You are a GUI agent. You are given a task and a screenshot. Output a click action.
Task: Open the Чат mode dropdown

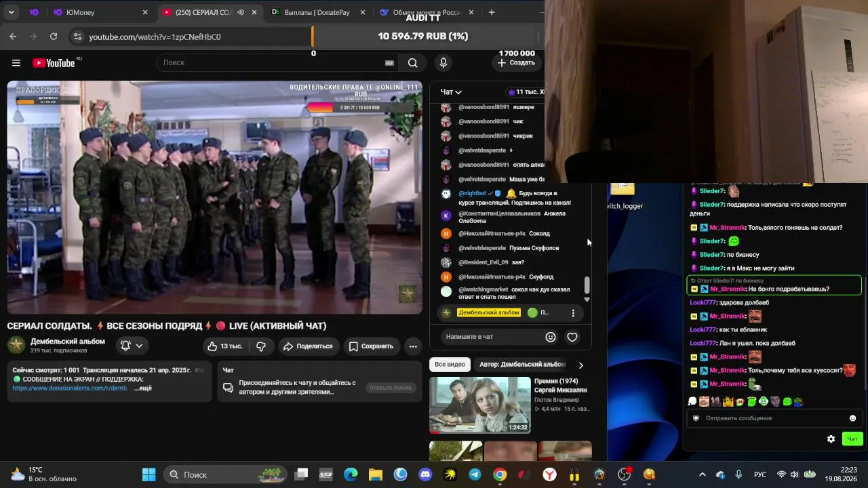point(451,92)
